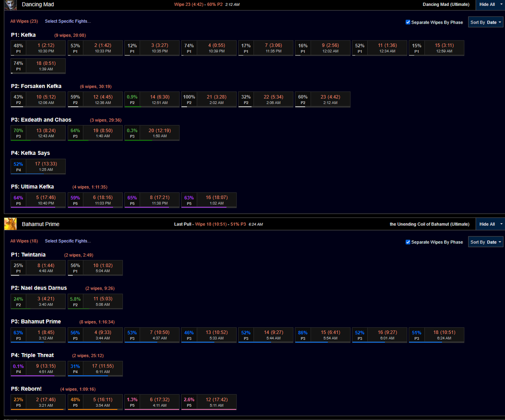Image resolution: width=505 pixels, height=420 pixels.
Task: Open Bahamut Prime P3 wipe 7 (10:50)
Action: (x=152, y=335)
